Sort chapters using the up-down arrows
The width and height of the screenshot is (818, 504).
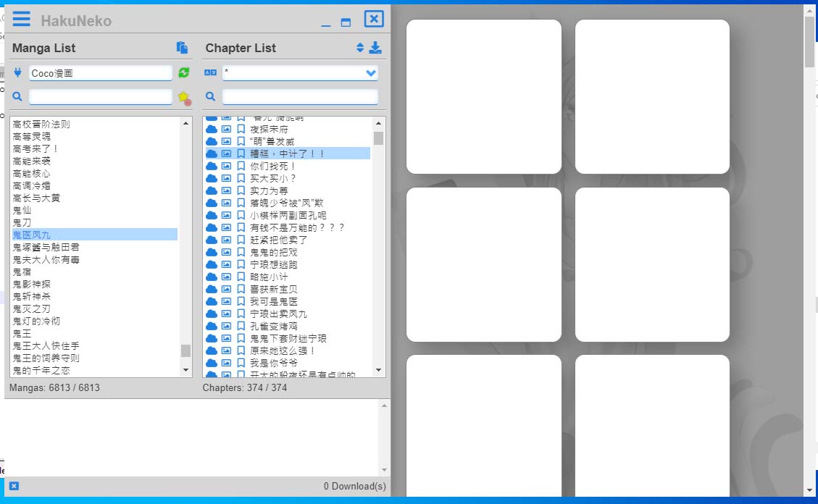tap(360, 47)
